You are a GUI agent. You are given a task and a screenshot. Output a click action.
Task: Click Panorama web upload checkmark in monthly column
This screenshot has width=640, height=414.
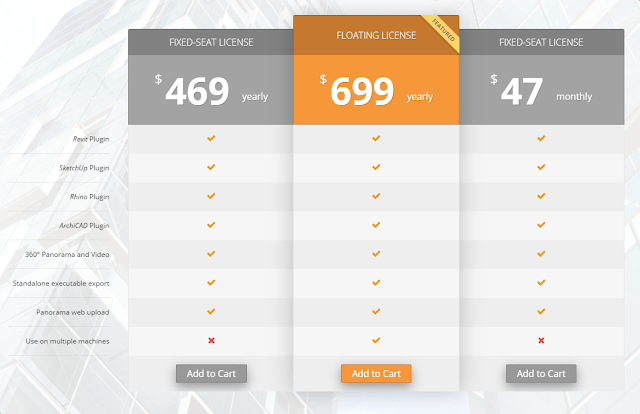click(541, 312)
